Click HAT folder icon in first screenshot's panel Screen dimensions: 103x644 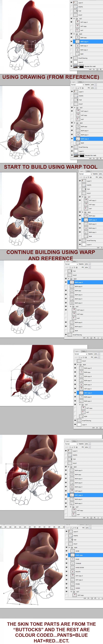(x=77, y=19)
